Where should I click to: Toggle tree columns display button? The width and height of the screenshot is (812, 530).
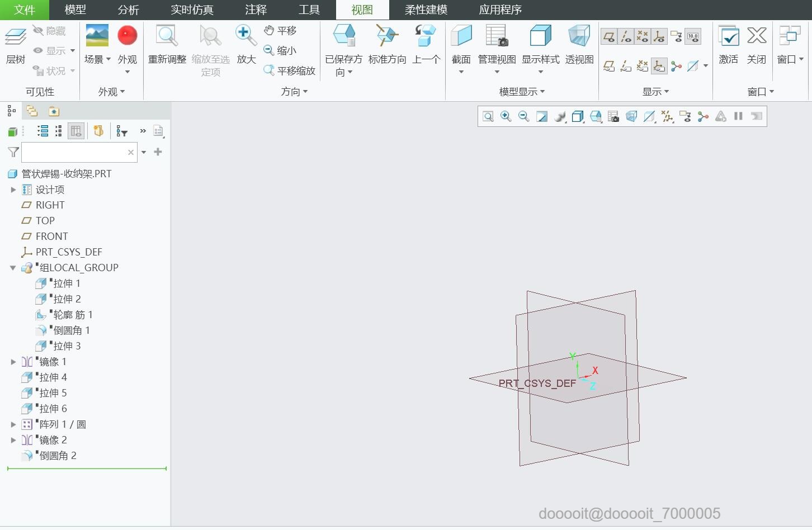[76, 131]
